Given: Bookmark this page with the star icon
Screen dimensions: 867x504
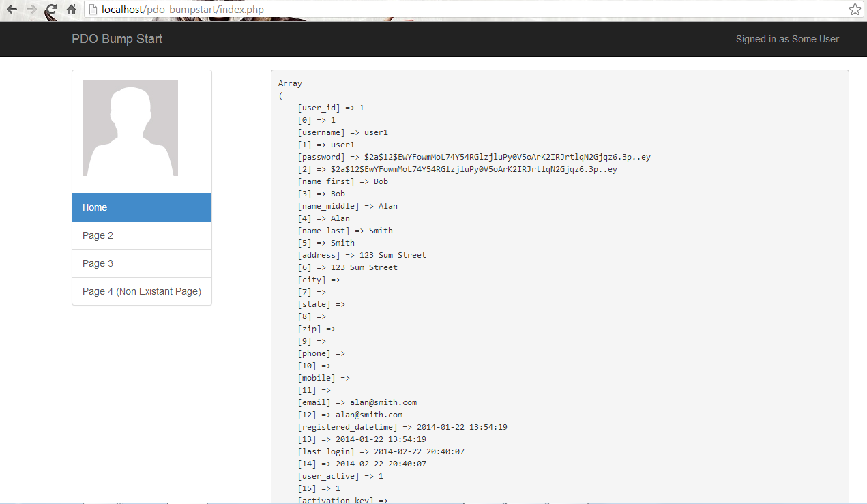Looking at the screenshot, I should [x=855, y=10].
